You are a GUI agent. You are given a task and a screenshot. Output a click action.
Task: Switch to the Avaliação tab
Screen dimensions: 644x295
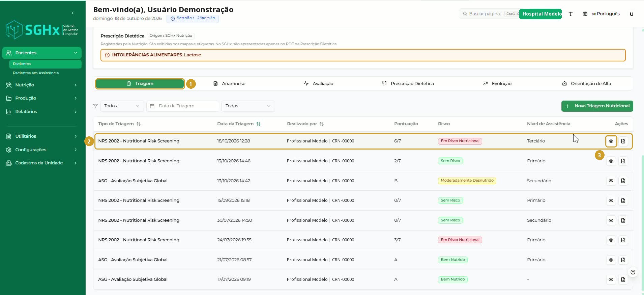click(x=318, y=84)
